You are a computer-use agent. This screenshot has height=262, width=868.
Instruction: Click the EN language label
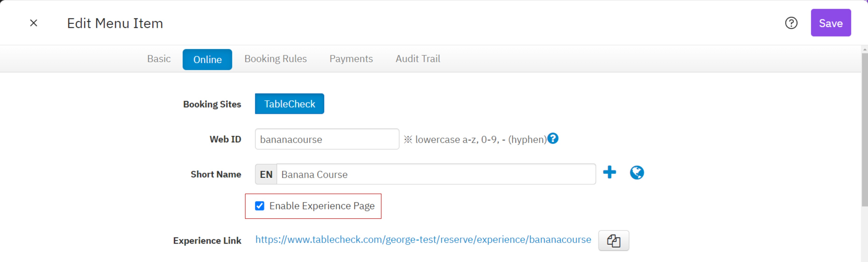click(x=266, y=174)
